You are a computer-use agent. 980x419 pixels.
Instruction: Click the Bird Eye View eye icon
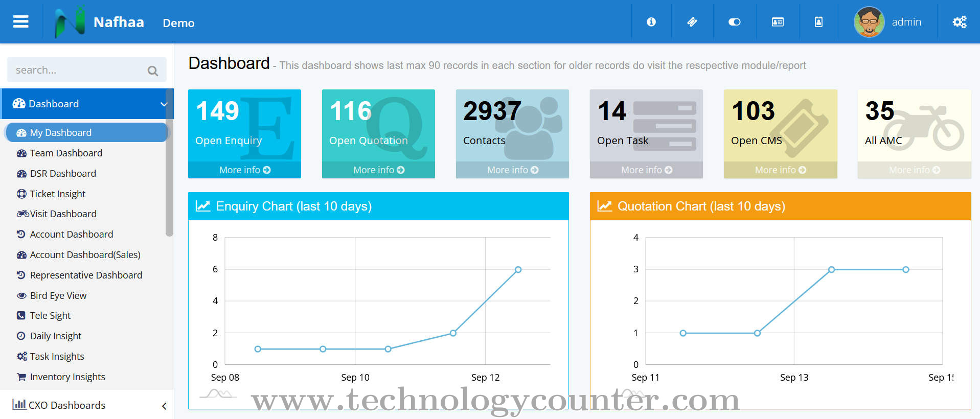point(21,295)
